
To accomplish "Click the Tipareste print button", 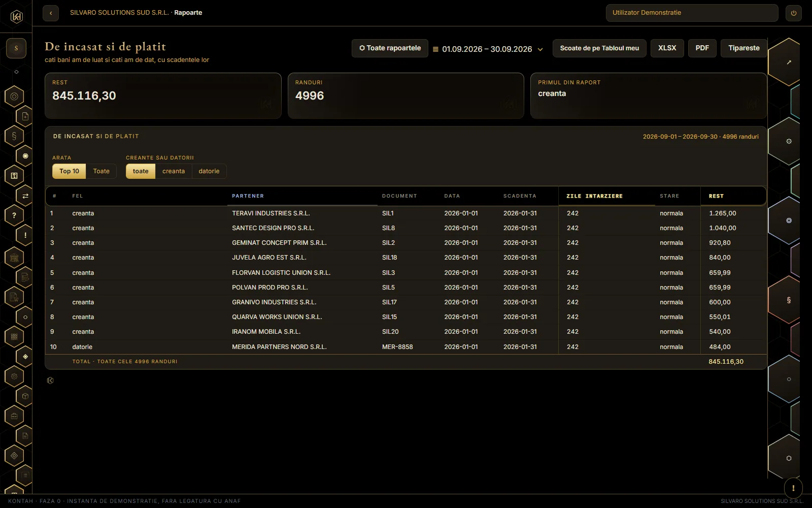I will (x=744, y=48).
